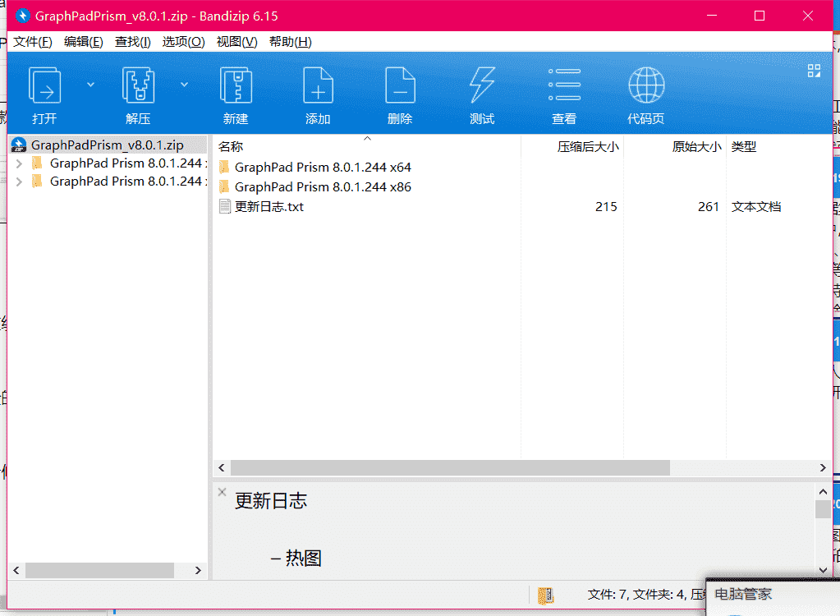Image resolution: width=840 pixels, height=616 pixels.
Task: Select GraphPadPrism_v8.0.1.zip root in tree
Action: coord(107,145)
